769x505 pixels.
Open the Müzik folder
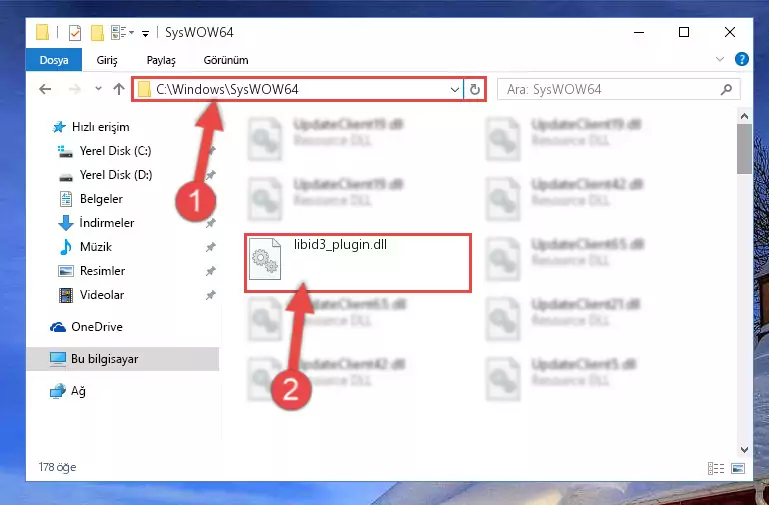96,247
